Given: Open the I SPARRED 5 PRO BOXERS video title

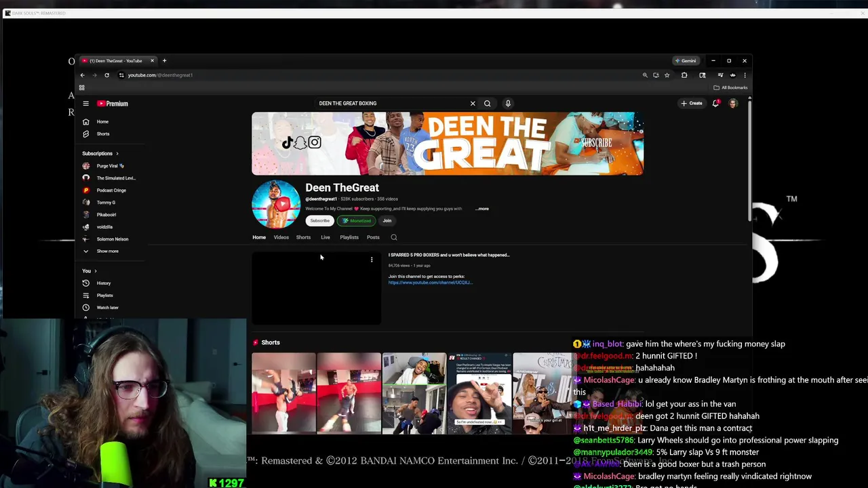Looking at the screenshot, I should point(449,256).
